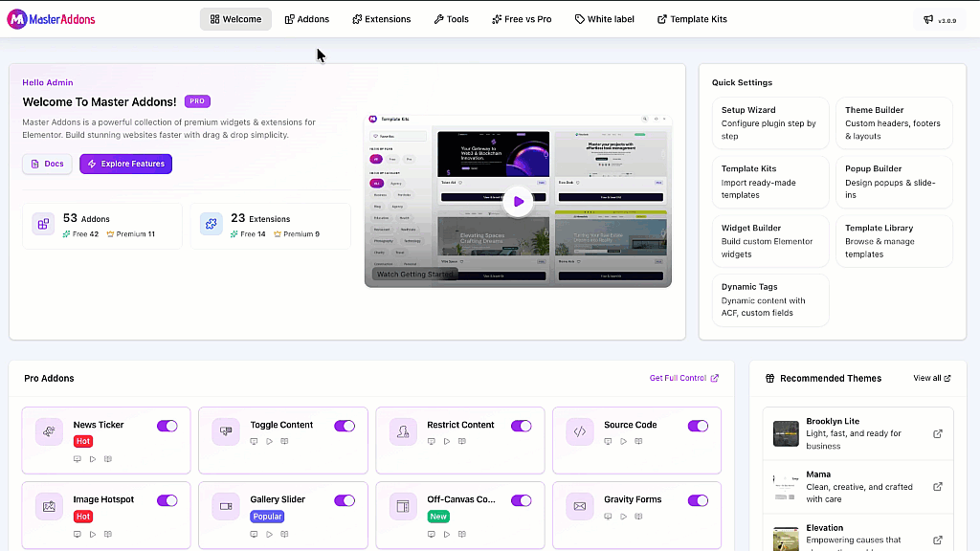980x551 pixels.
Task: Follow the Get Full Control link
Action: 683,378
